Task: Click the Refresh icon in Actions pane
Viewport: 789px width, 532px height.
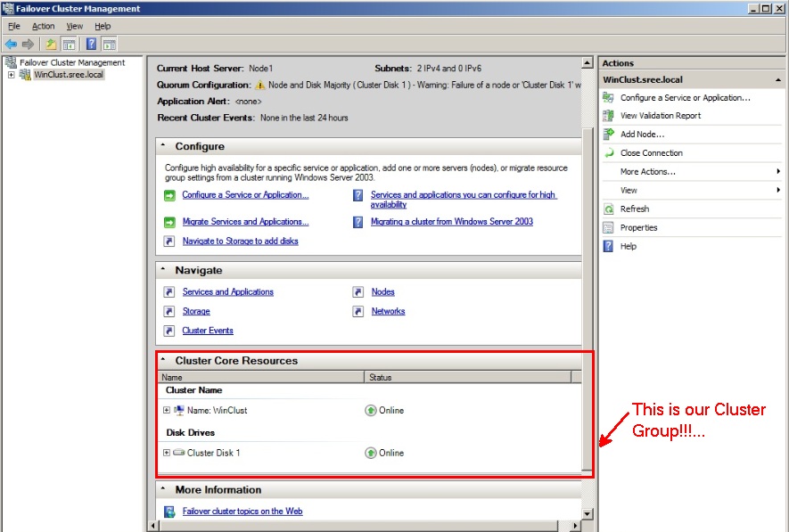Action: click(x=609, y=209)
